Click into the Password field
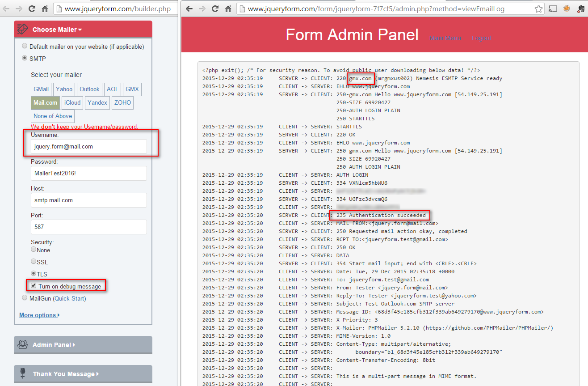 click(89, 173)
